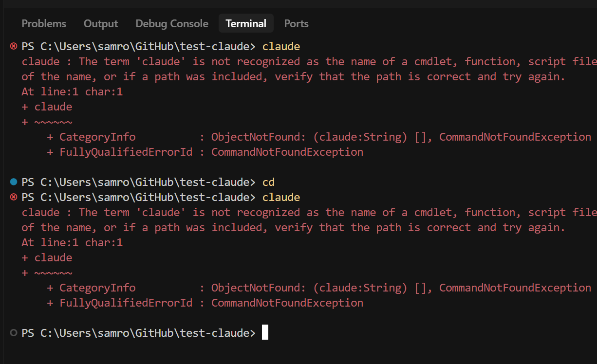Open the Ports tab
597x364 pixels.
(297, 23)
